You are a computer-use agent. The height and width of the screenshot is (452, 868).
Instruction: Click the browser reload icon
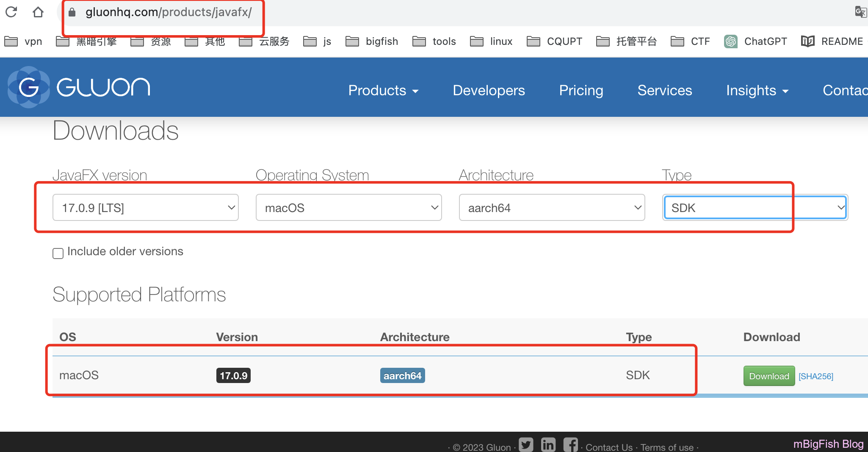(11, 12)
